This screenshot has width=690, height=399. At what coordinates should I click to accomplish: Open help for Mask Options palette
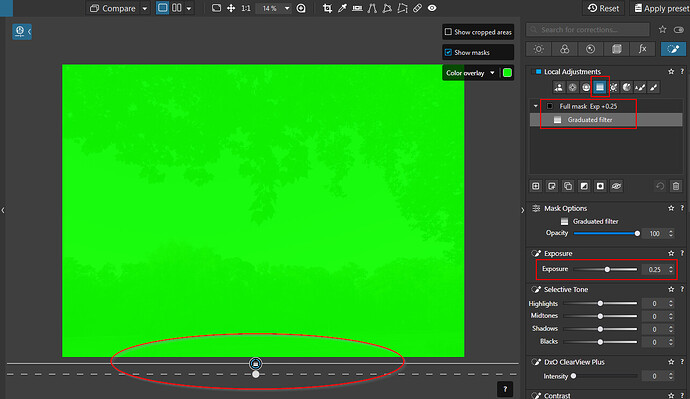(x=682, y=208)
